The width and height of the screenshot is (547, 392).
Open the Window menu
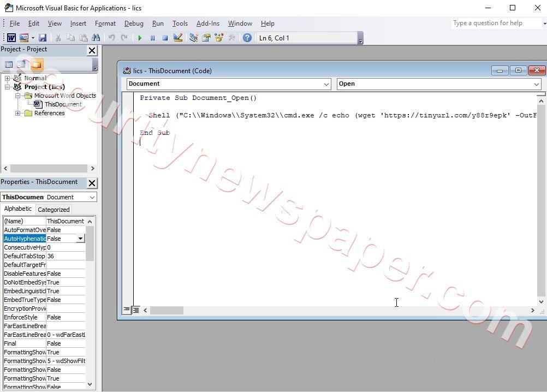coord(240,23)
